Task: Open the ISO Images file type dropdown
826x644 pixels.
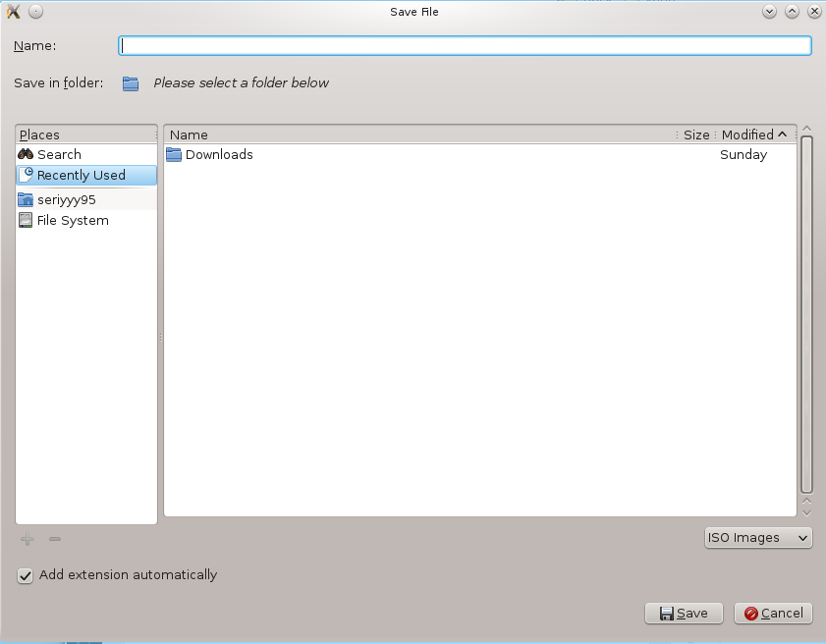Action: click(x=758, y=538)
